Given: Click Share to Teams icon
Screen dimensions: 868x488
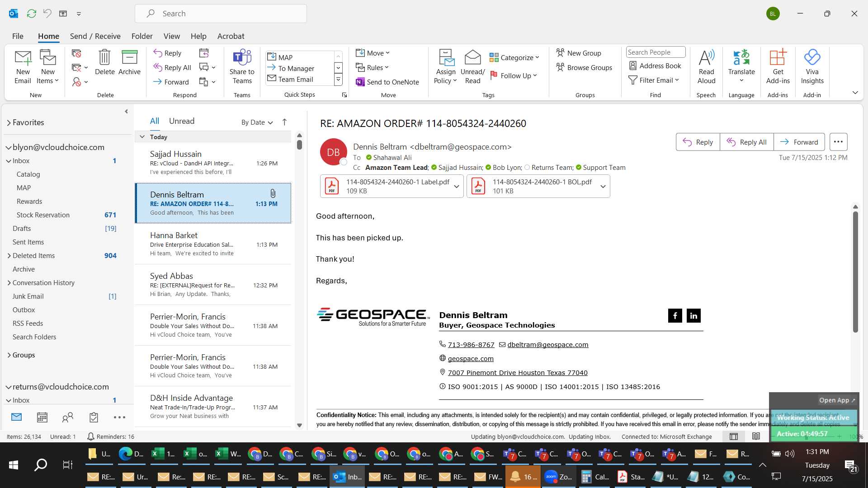Looking at the screenshot, I should tap(242, 67).
